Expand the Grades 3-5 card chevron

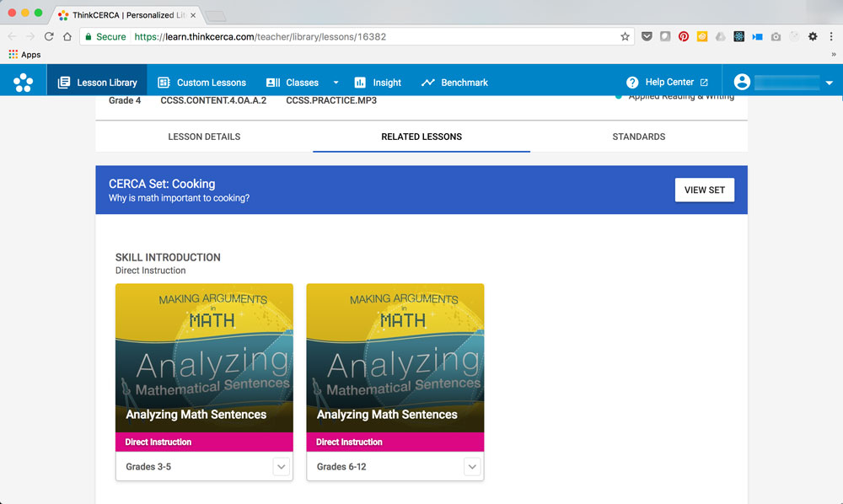tap(282, 466)
